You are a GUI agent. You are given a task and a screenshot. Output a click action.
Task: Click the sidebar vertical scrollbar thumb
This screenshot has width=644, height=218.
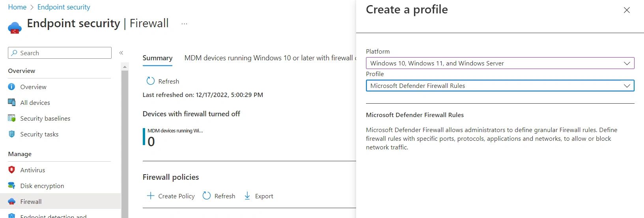(125, 144)
